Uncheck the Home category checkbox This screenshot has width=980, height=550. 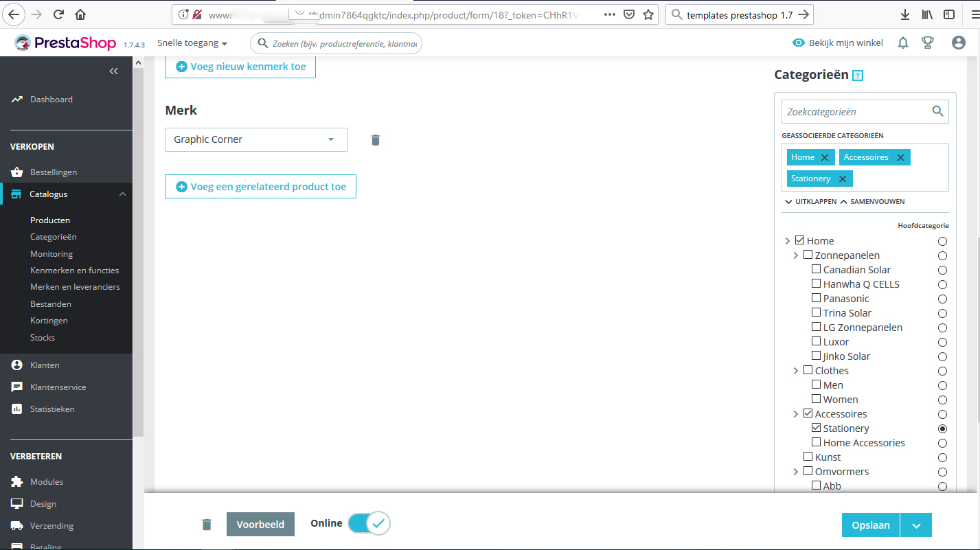pos(799,240)
